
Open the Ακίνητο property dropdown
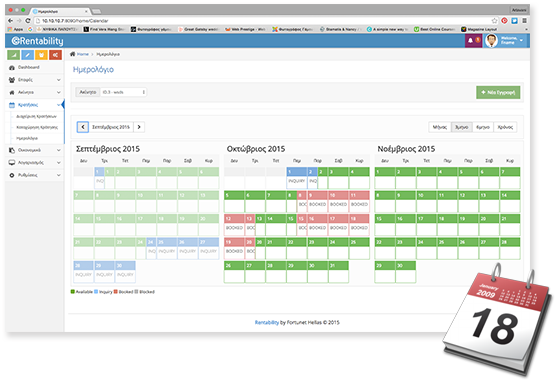point(123,92)
